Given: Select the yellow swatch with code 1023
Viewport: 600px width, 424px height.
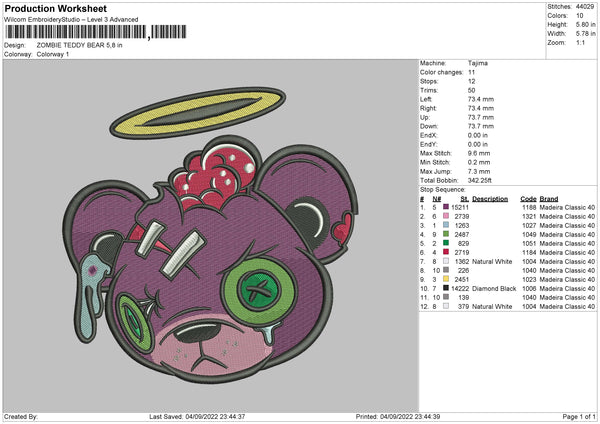Looking at the screenshot, I should (x=447, y=280).
